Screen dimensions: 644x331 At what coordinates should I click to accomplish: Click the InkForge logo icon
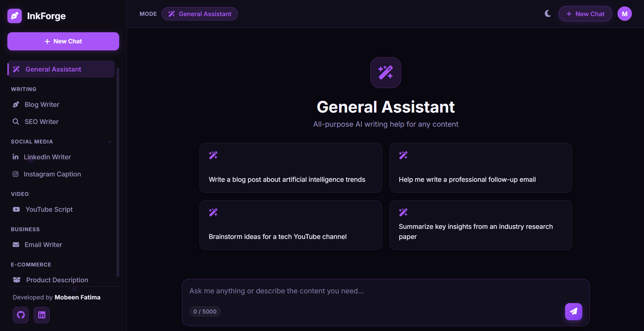tap(14, 16)
